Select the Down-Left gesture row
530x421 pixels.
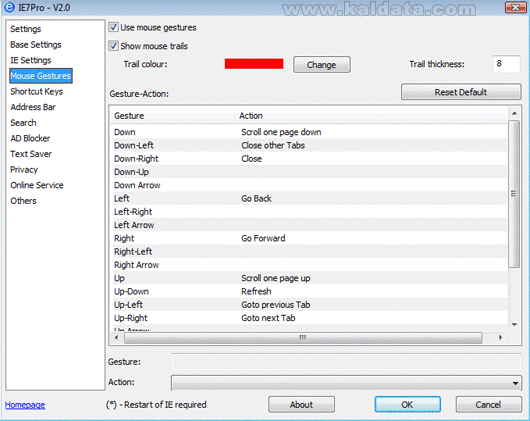[x=309, y=145]
